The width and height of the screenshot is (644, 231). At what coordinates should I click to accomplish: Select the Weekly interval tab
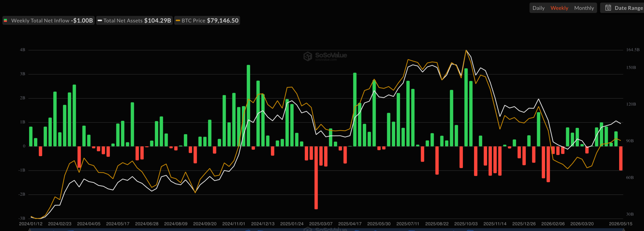pos(559,8)
